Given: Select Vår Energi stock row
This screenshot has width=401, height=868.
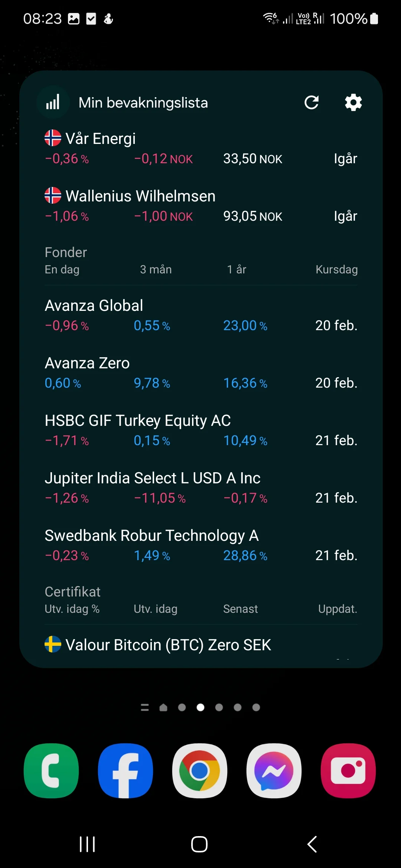Looking at the screenshot, I should point(200,148).
